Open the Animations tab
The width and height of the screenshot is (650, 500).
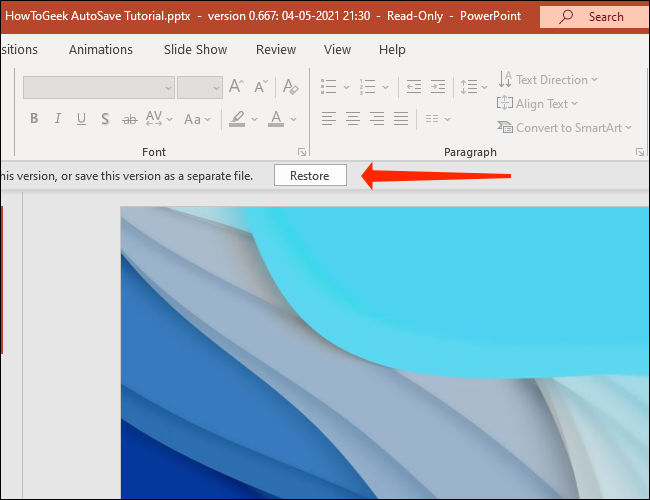pyautogui.click(x=101, y=49)
